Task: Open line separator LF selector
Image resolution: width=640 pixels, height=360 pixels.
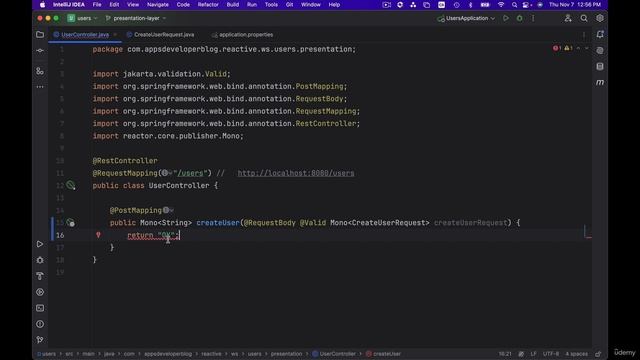Action: (x=533, y=354)
